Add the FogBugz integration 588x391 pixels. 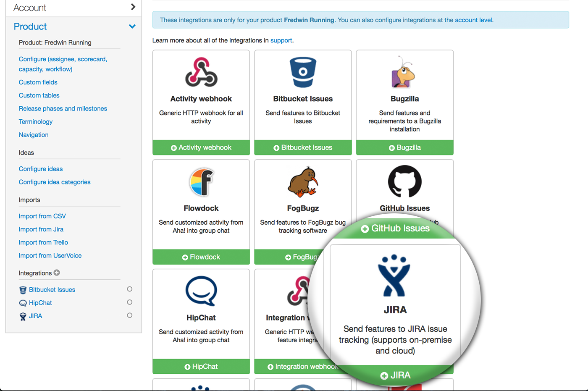click(x=290, y=257)
